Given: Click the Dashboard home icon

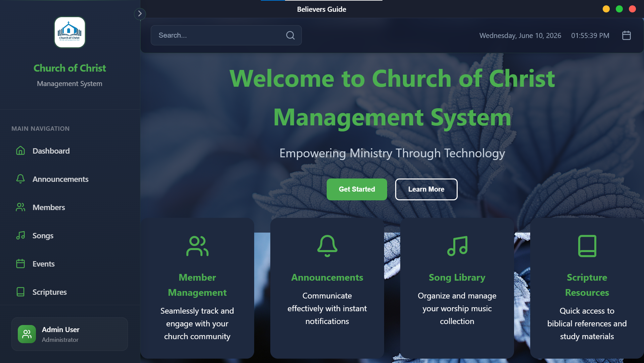Looking at the screenshot, I should 20,151.
